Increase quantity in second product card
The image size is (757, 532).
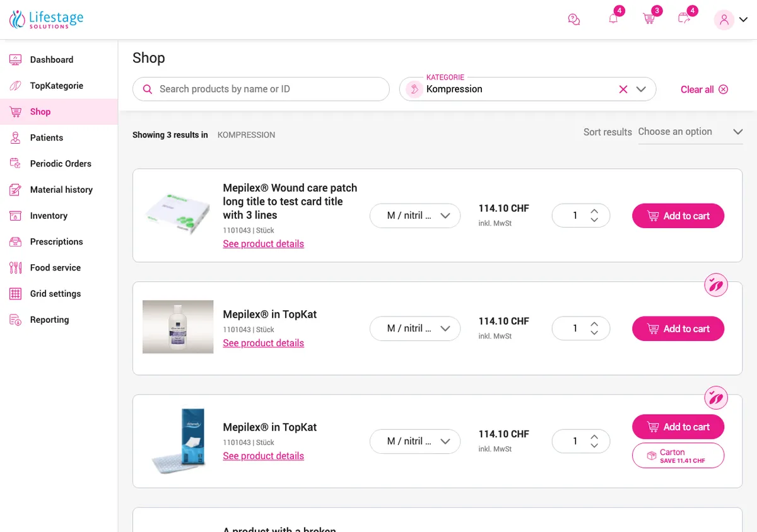pyautogui.click(x=594, y=324)
